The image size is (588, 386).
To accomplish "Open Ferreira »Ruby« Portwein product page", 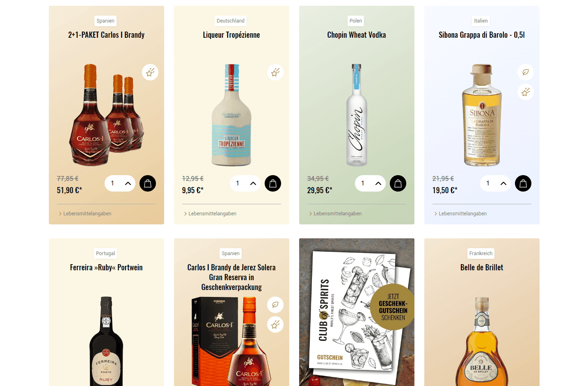I will [x=106, y=267].
